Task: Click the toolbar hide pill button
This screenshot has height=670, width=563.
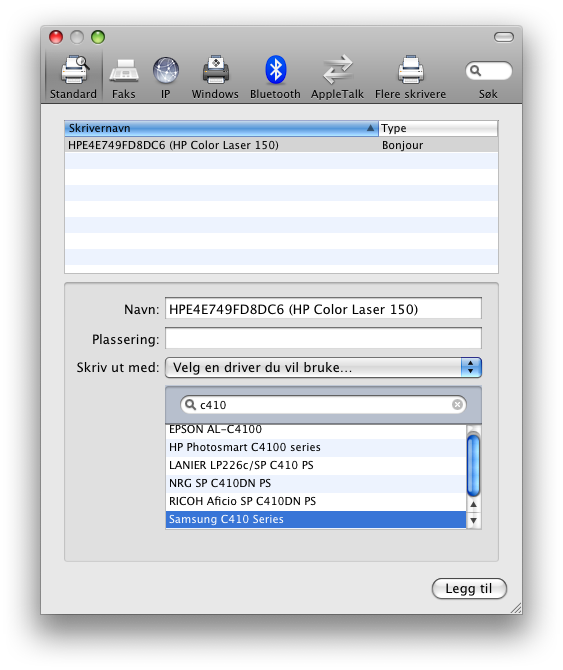Action: [x=504, y=37]
